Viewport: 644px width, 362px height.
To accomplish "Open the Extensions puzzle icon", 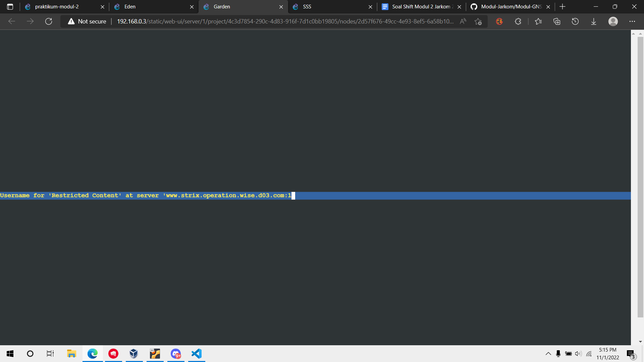I will click(518, 21).
